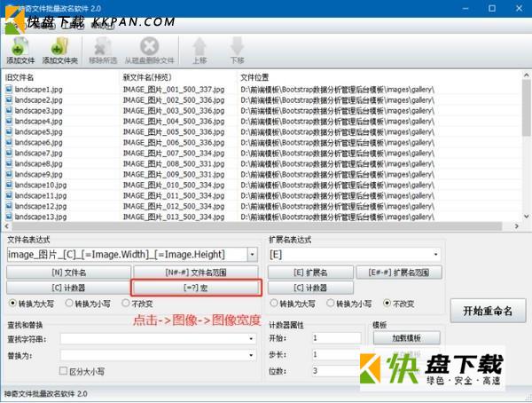The height and width of the screenshot is (403, 532).
Task: Click the file icon beside landscape6.jpg
Action: (9, 142)
